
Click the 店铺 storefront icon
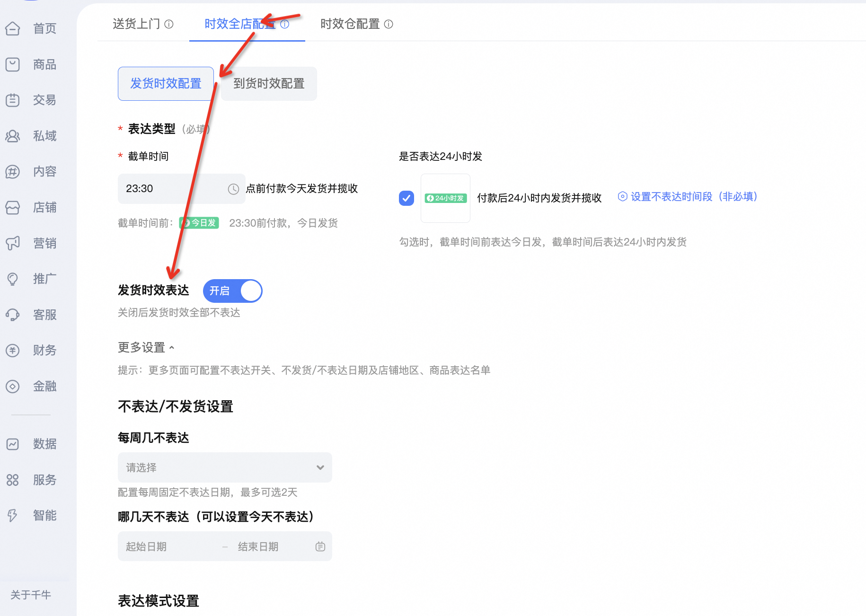point(13,208)
